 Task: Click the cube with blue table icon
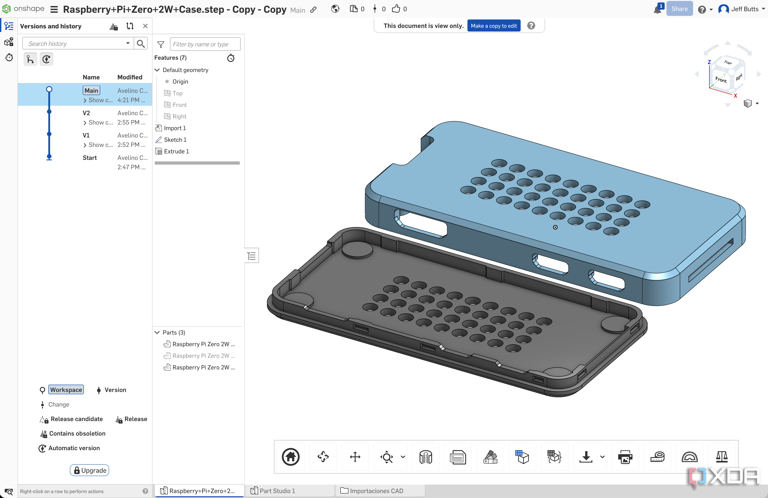coord(522,457)
